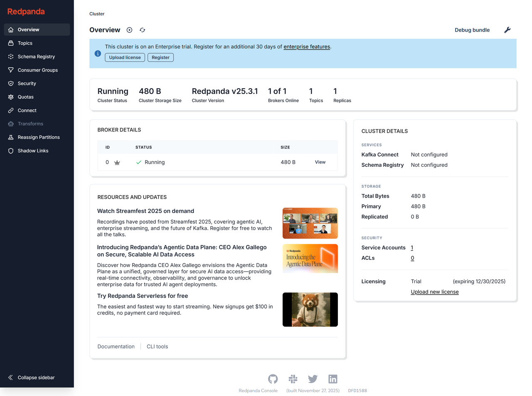Viewport: 532px width, 396px height.
Task: View details for broker 0
Action: pyautogui.click(x=320, y=162)
